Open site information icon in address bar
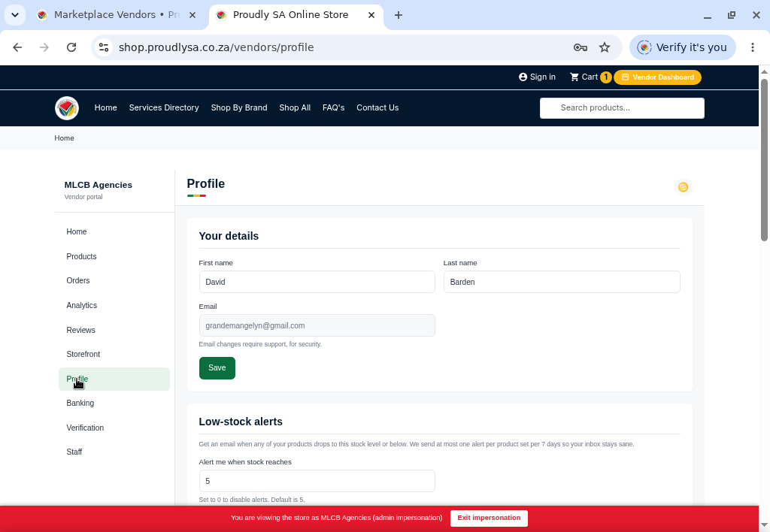The width and height of the screenshot is (770, 532). [104, 47]
